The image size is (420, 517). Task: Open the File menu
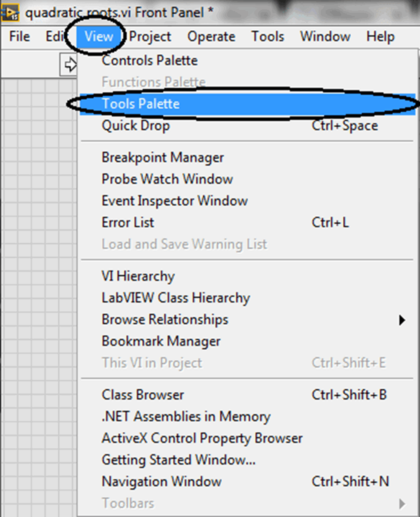[20, 36]
